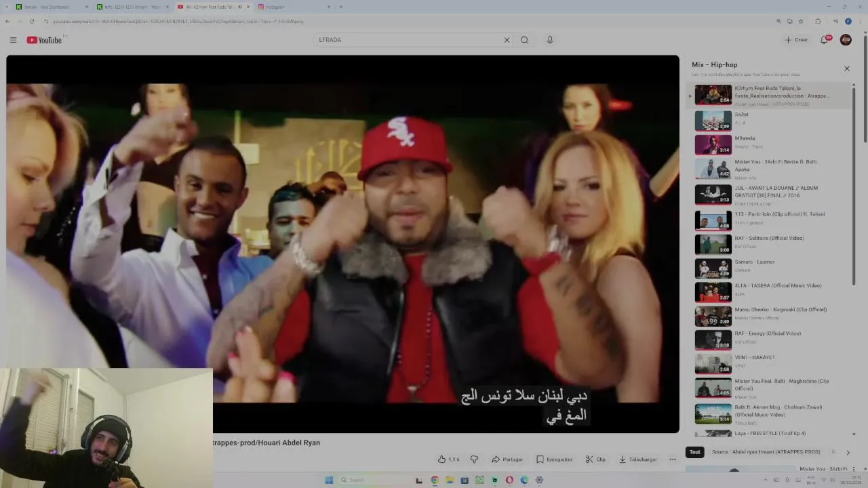868x488 pixels.
Task: Open the YouTube account avatar menu
Action: click(x=846, y=40)
